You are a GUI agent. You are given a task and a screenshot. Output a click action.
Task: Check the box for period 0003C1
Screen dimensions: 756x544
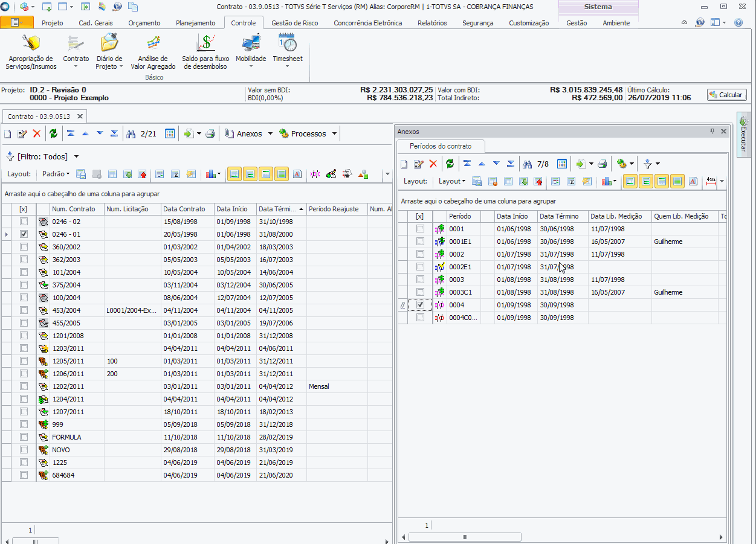420,292
